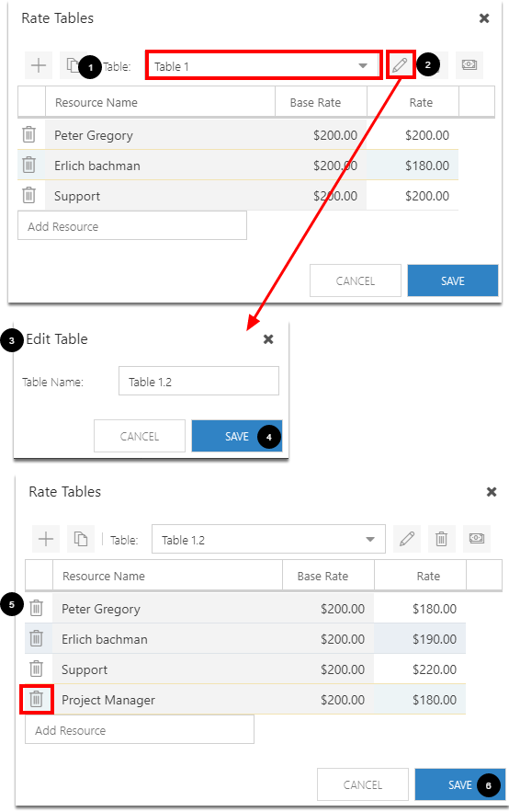
Task: Click Save in Edit Table dialog
Action: tap(237, 436)
